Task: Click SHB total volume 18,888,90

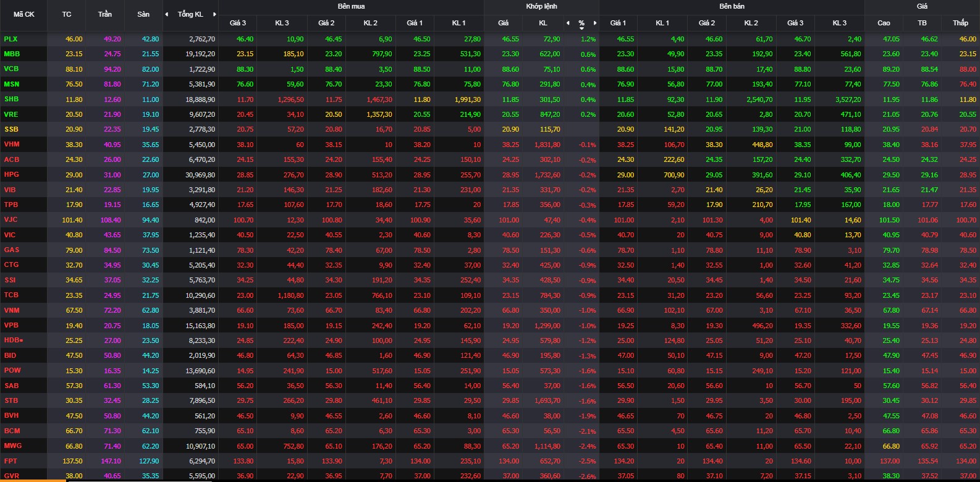Action: 200,99
